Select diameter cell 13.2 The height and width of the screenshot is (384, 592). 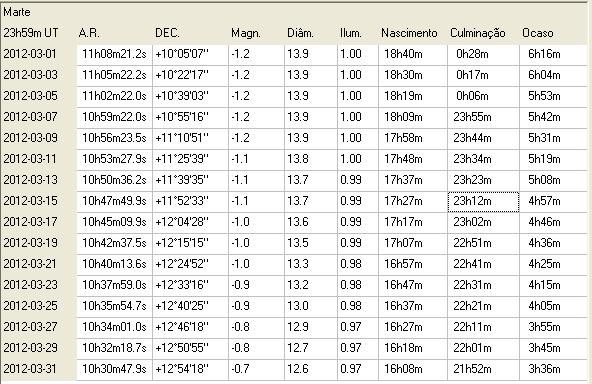[311, 285]
